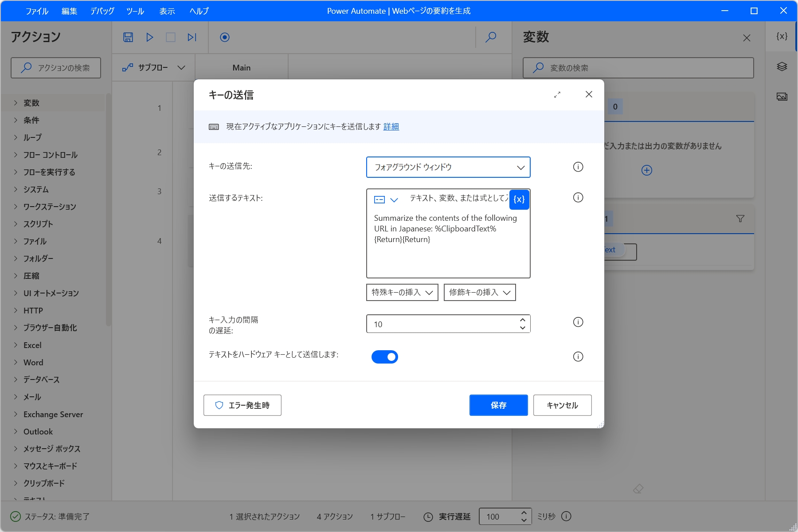Click the filter icon in flow variables
Screen dimensions: 798x532
coord(740,219)
